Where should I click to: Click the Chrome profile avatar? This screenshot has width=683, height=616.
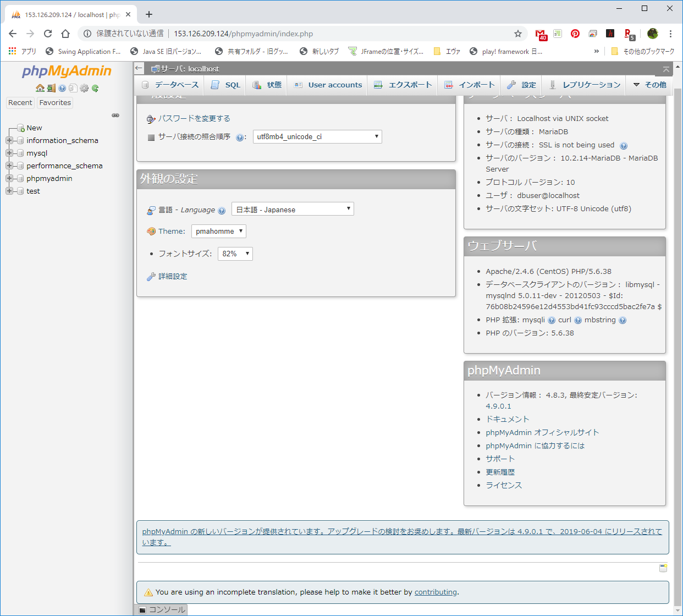653,34
